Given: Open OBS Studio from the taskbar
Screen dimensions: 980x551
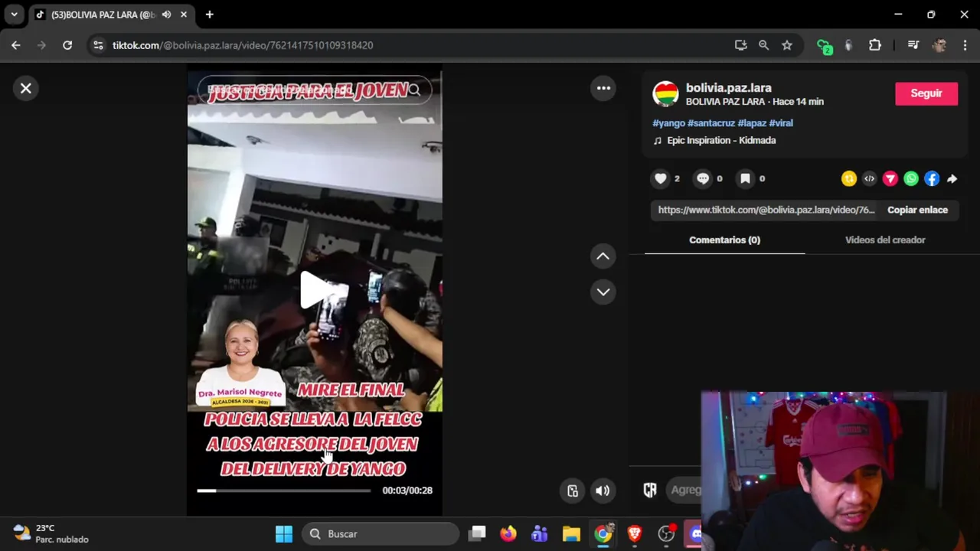Looking at the screenshot, I should [666, 533].
